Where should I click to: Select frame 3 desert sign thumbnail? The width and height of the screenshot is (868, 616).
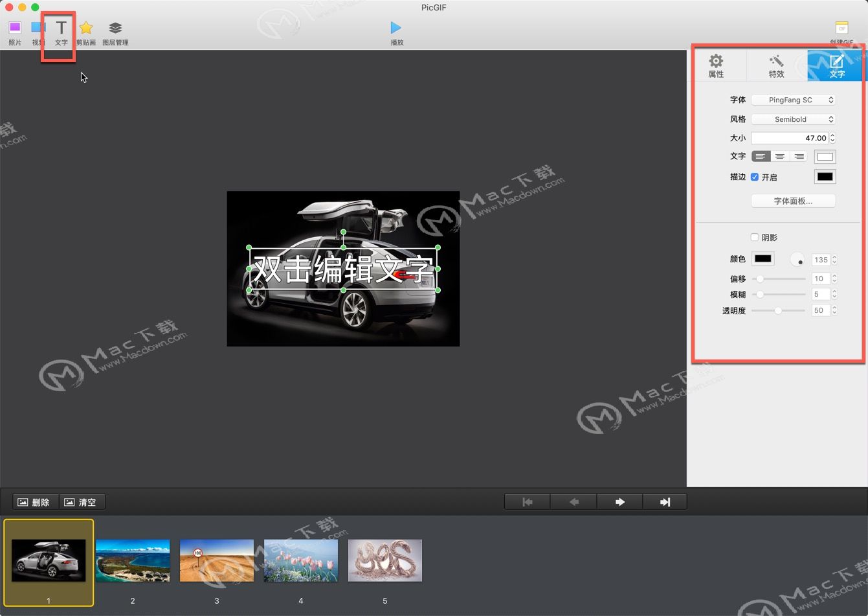point(217,560)
